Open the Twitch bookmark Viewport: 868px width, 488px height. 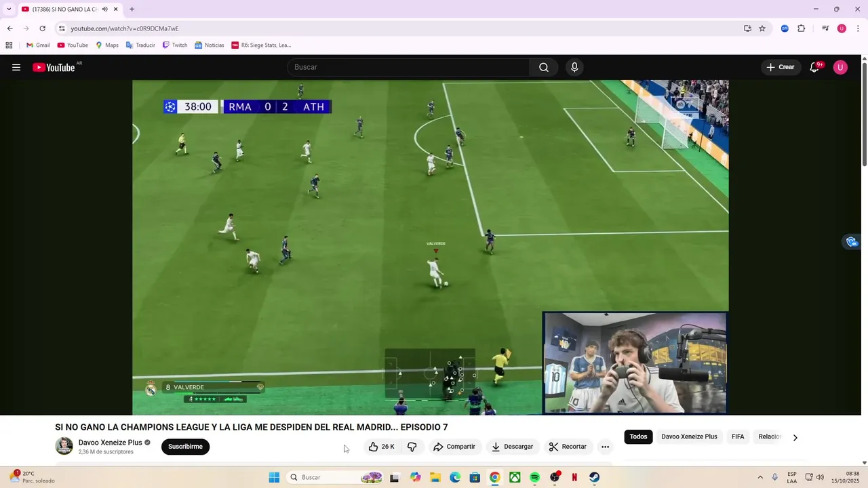175,45
